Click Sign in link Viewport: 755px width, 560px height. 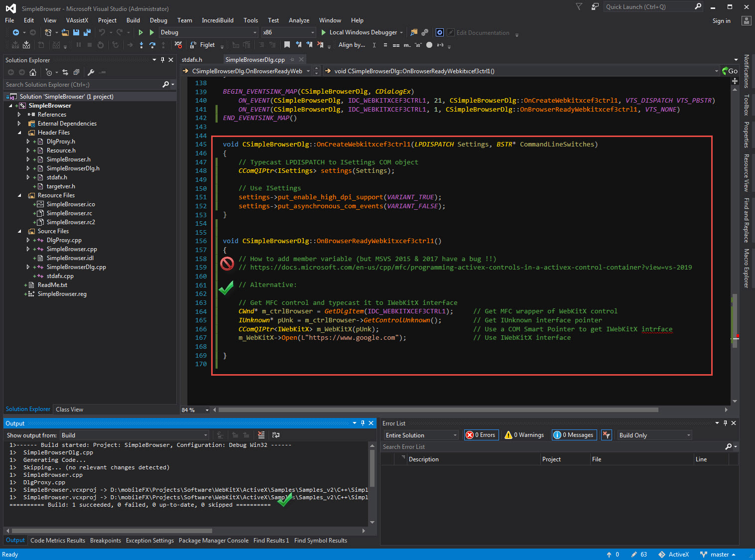[721, 21]
